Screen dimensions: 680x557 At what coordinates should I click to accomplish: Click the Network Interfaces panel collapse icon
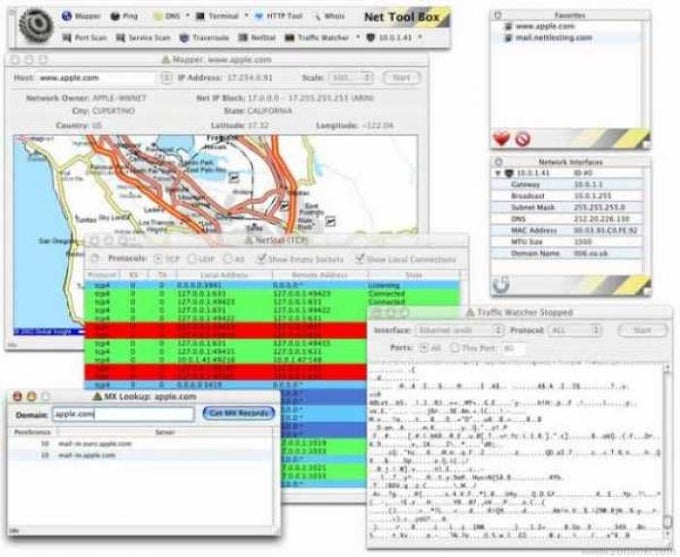pos(498,162)
